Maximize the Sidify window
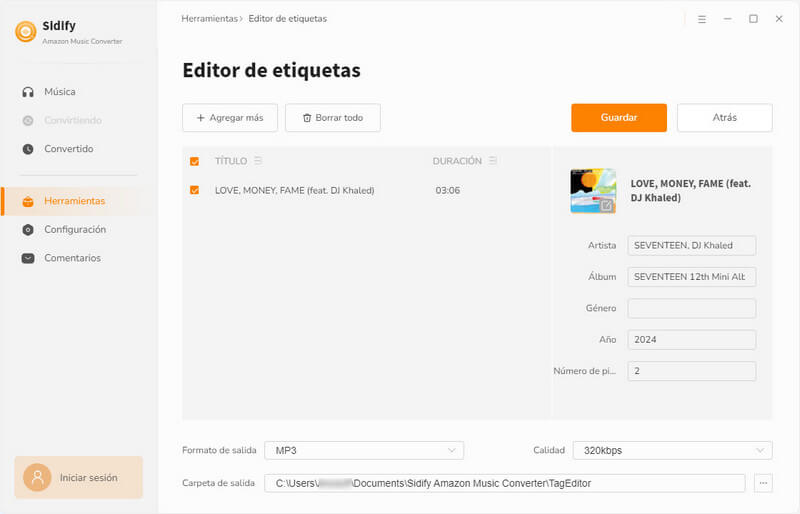This screenshot has width=800, height=514. tap(753, 19)
